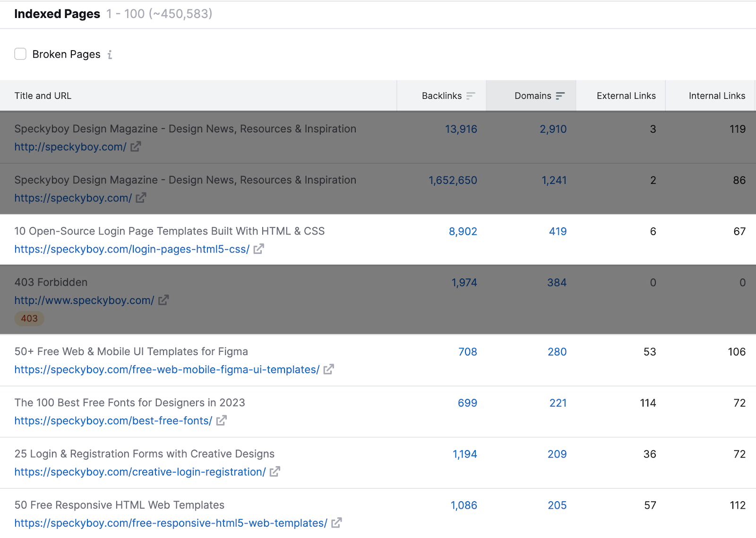Enable the Broken Pages filter checkbox
756x538 pixels.
click(x=20, y=54)
